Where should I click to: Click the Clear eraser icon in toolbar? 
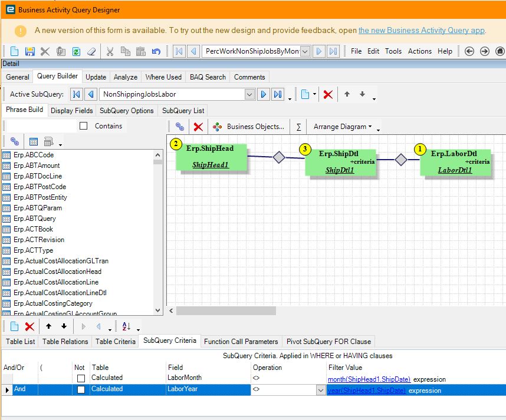91,51
